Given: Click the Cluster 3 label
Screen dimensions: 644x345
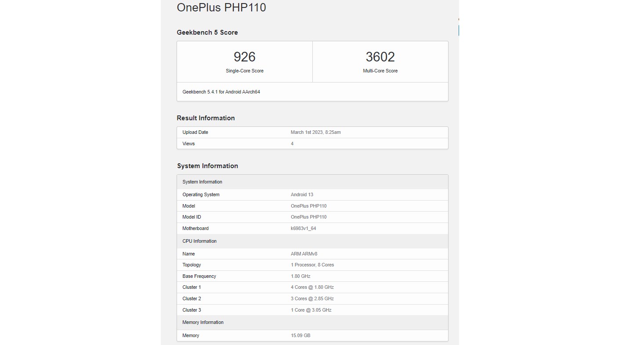Looking at the screenshot, I should [x=192, y=310].
